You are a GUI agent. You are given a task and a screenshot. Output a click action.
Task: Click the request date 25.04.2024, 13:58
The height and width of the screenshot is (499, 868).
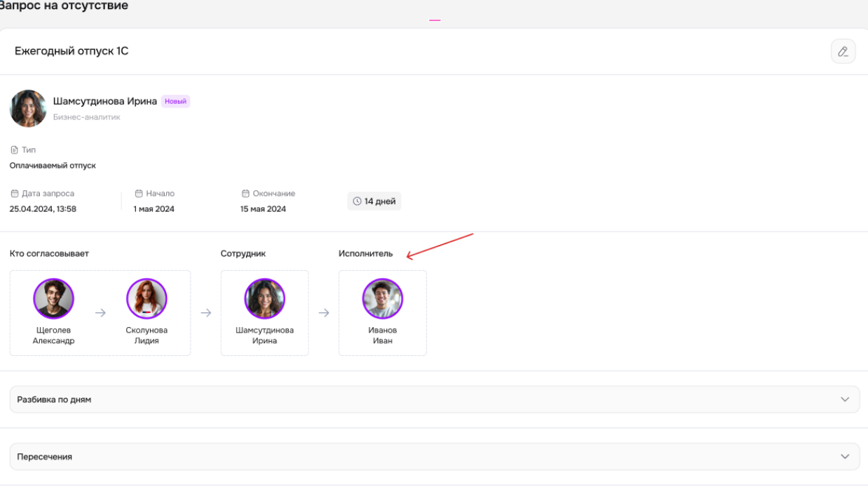(x=43, y=209)
